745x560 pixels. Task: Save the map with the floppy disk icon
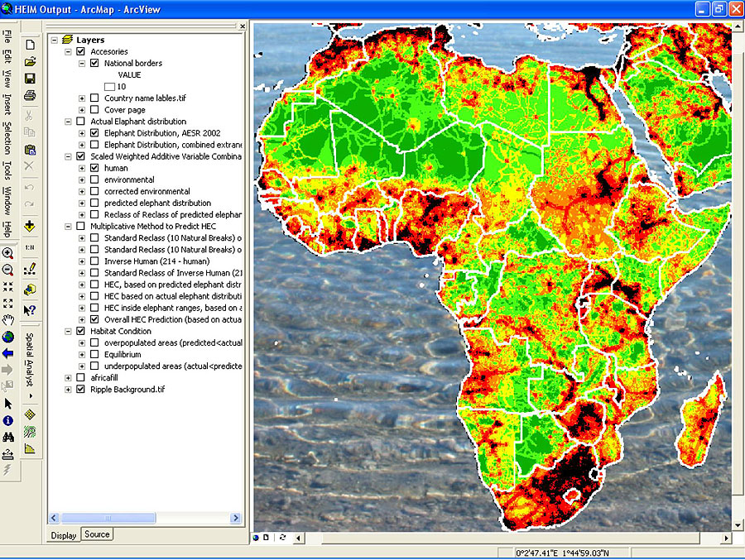(x=30, y=79)
